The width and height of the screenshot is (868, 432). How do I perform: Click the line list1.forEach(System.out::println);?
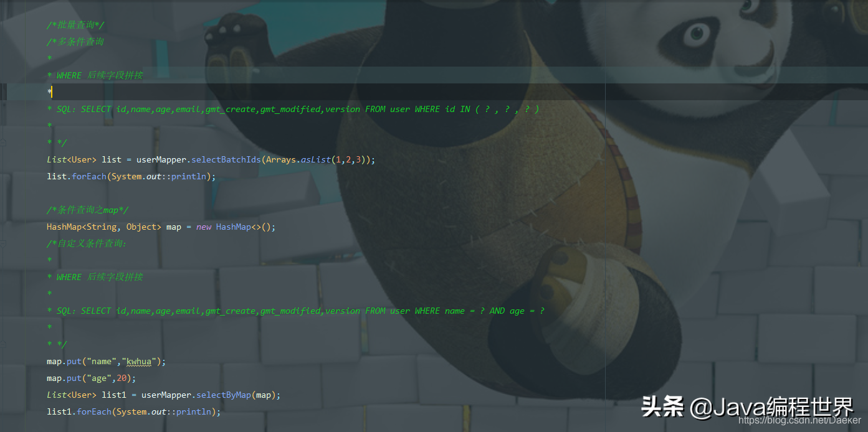point(134,411)
